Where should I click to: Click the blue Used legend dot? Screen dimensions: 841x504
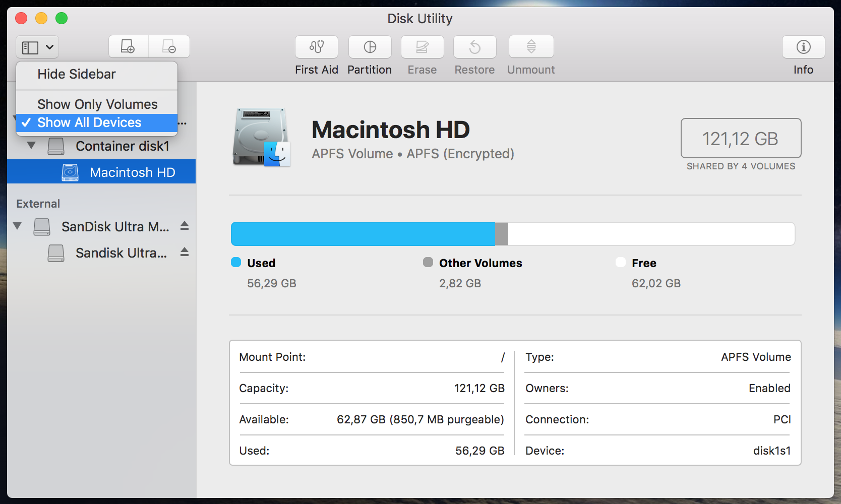pyautogui.click(x=236, y=262)
